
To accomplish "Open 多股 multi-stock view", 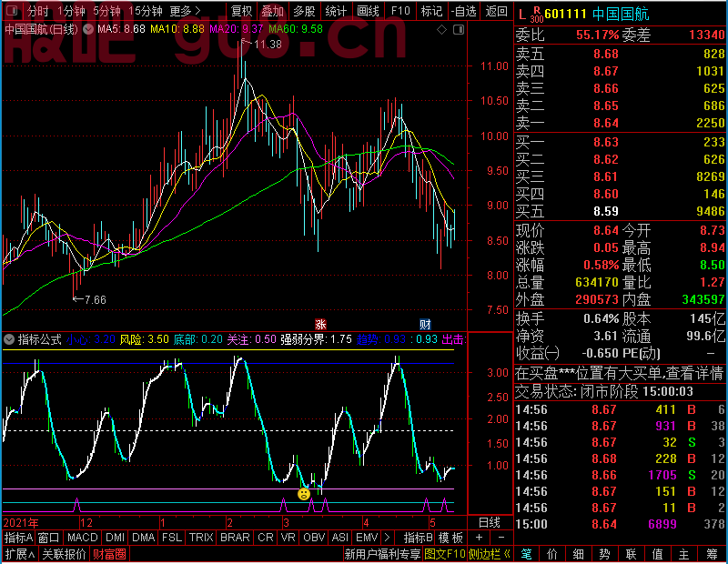I will [x=304, y=11].
